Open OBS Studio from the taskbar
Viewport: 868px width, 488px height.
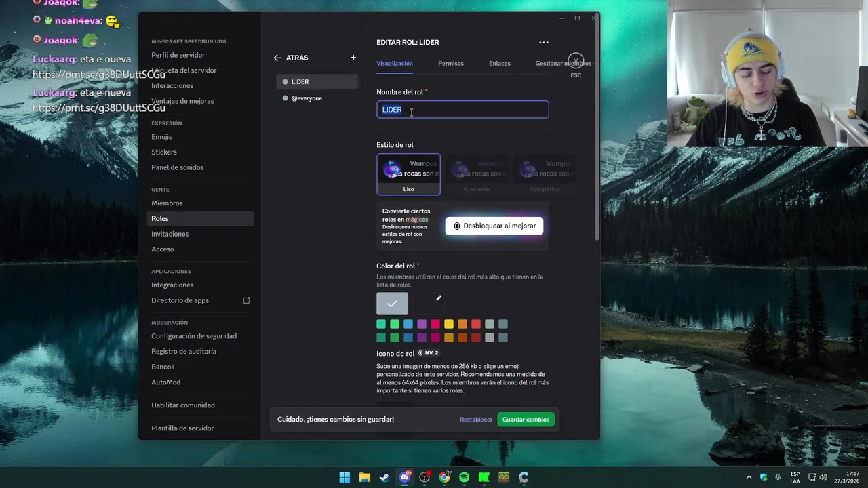pyautogui.click(x=425, y=477)
